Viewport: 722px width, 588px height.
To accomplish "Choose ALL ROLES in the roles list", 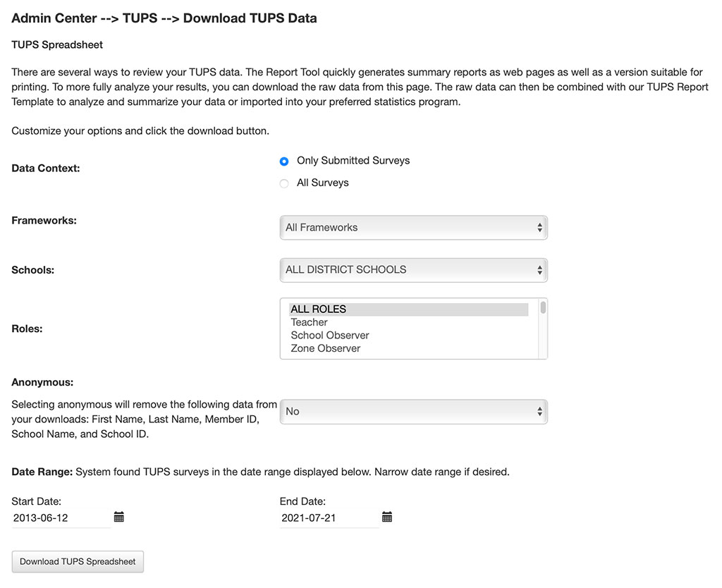I will coord(408,309).
